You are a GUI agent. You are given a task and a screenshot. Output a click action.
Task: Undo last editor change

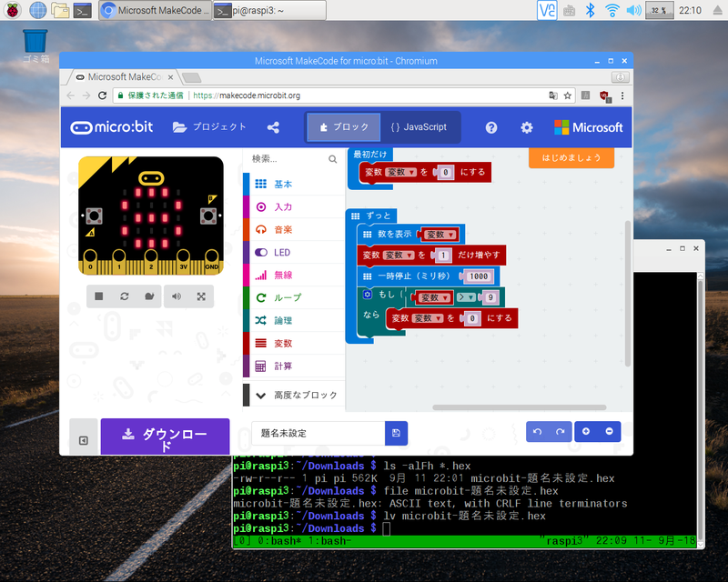coord(538,432)
